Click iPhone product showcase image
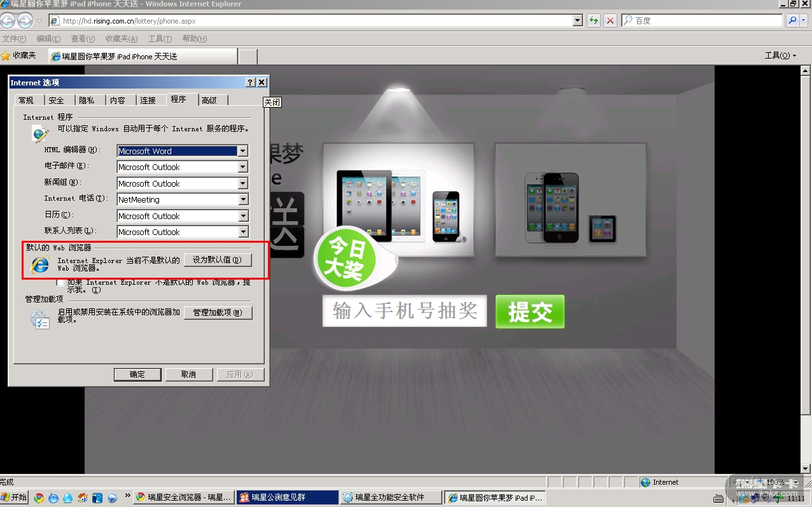 571,200
